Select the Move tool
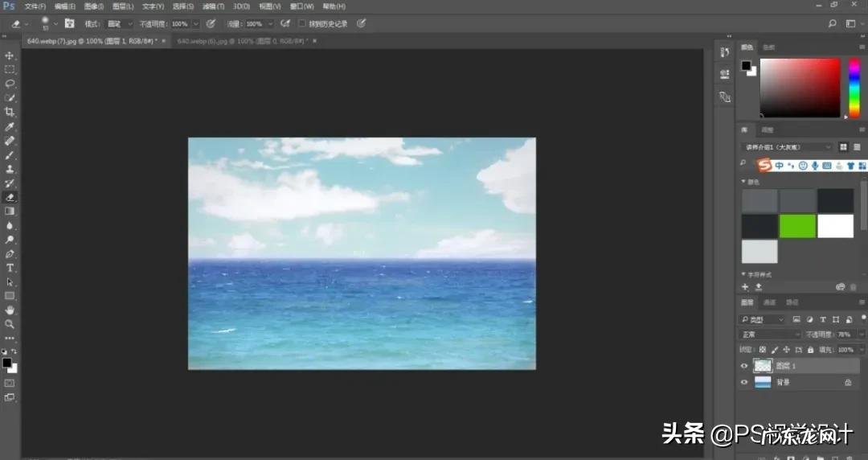 coord(10,55)
